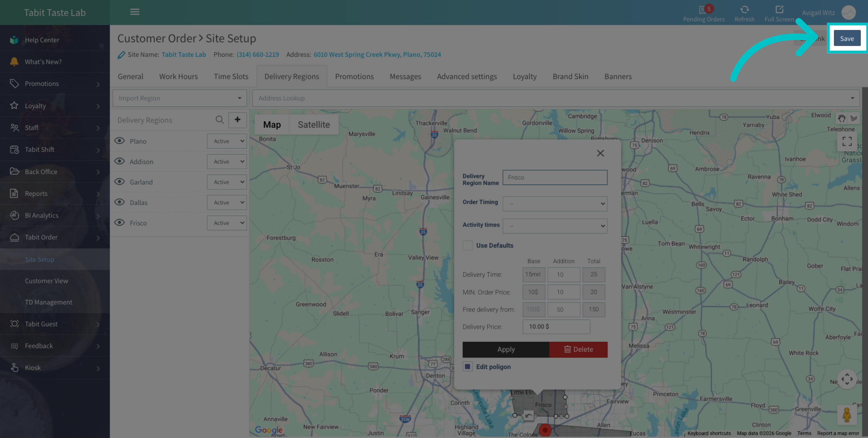The image size is (868, 438).
Task: Open What's New bell item
Action: pyautogui.click(x=55, y=62)
